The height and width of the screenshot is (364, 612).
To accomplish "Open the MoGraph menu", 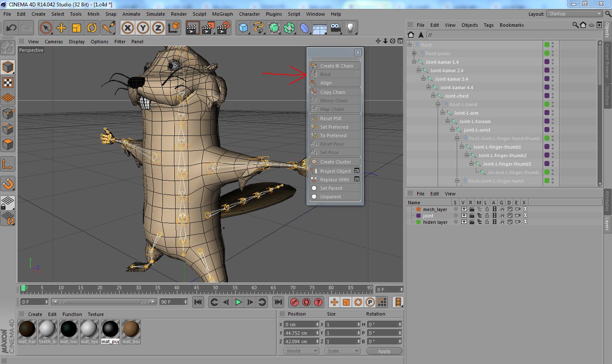I will 222,14.
